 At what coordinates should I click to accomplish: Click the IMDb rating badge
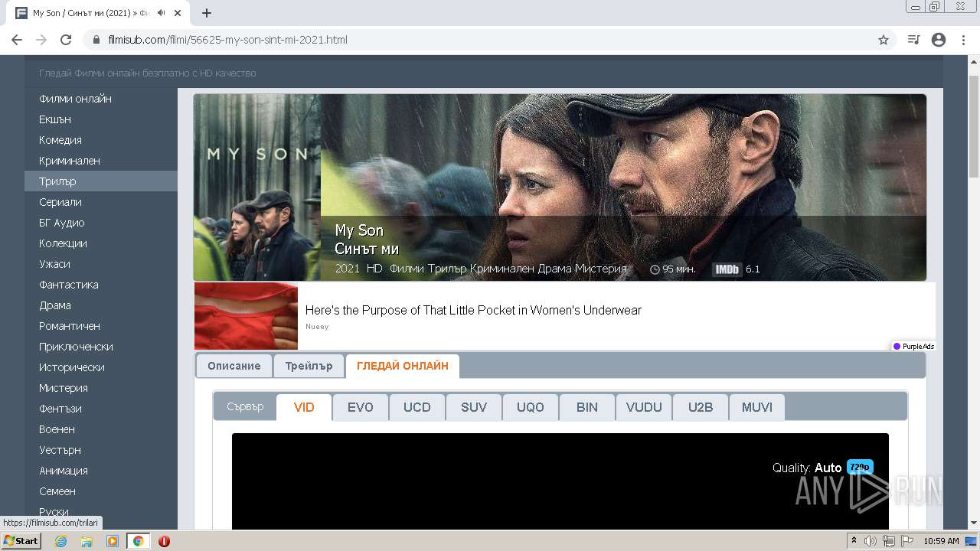[727, 269]
